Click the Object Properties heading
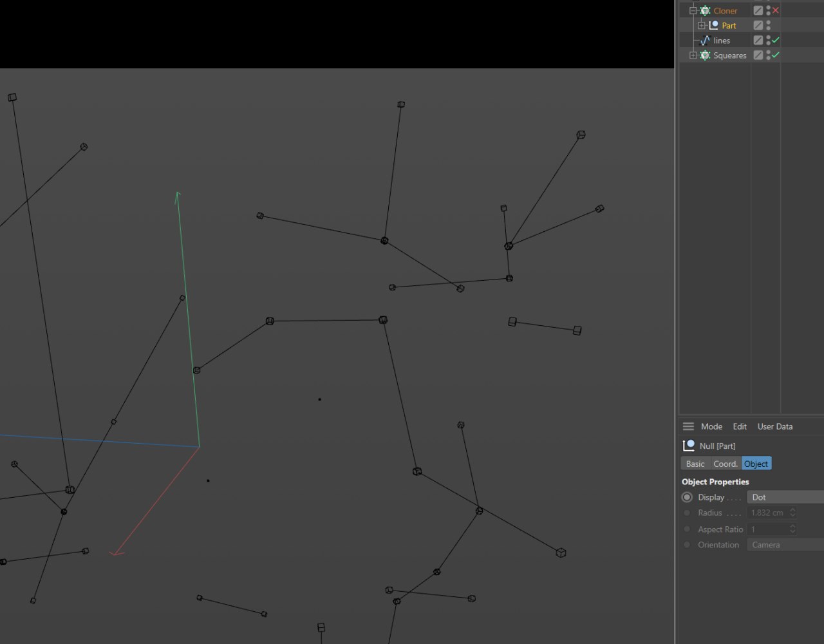Viewport: 824px width, 644px height. [x=715, y=482]
